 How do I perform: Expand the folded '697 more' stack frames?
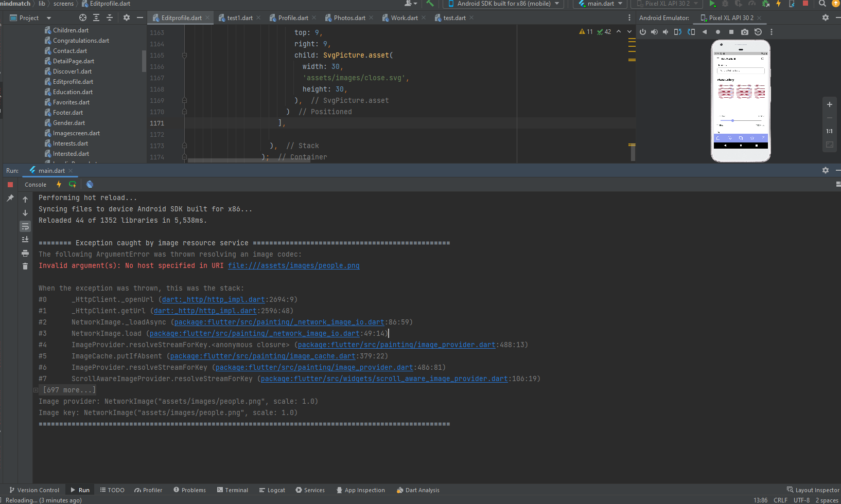point(36,390)
